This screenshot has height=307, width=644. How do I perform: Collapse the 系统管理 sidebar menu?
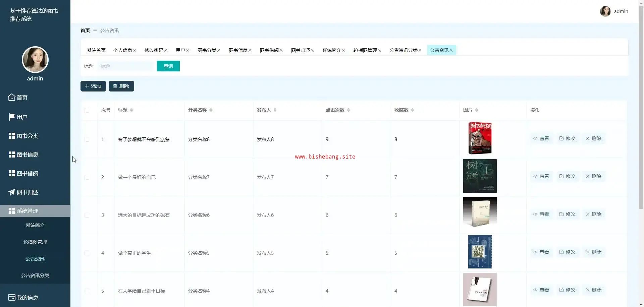(35, 211)
